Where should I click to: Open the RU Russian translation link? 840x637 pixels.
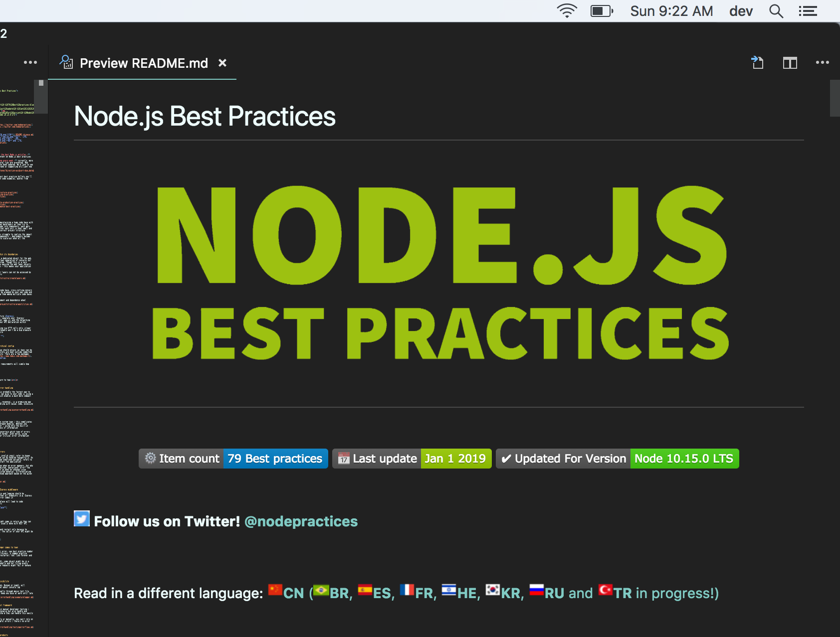(554, 593)
